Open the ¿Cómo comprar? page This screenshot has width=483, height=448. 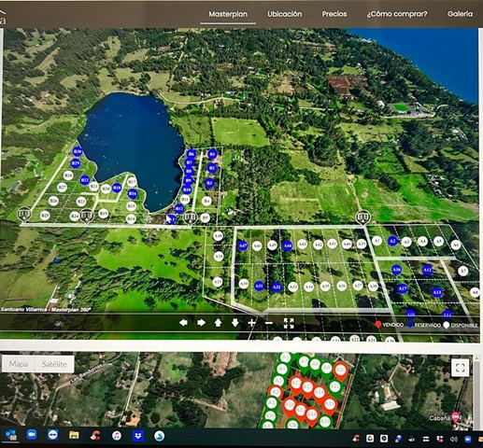(x=397, y=14)
